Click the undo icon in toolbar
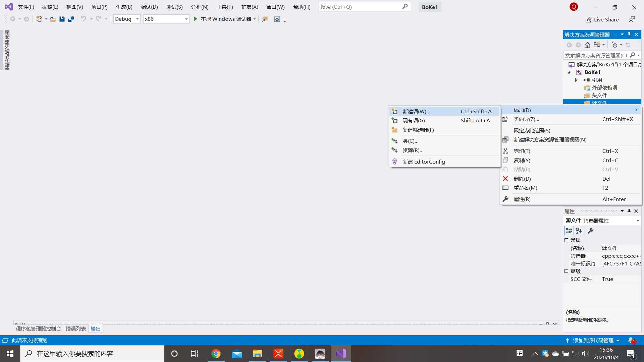This screenshot has width=644, height=362. point(83,18)
